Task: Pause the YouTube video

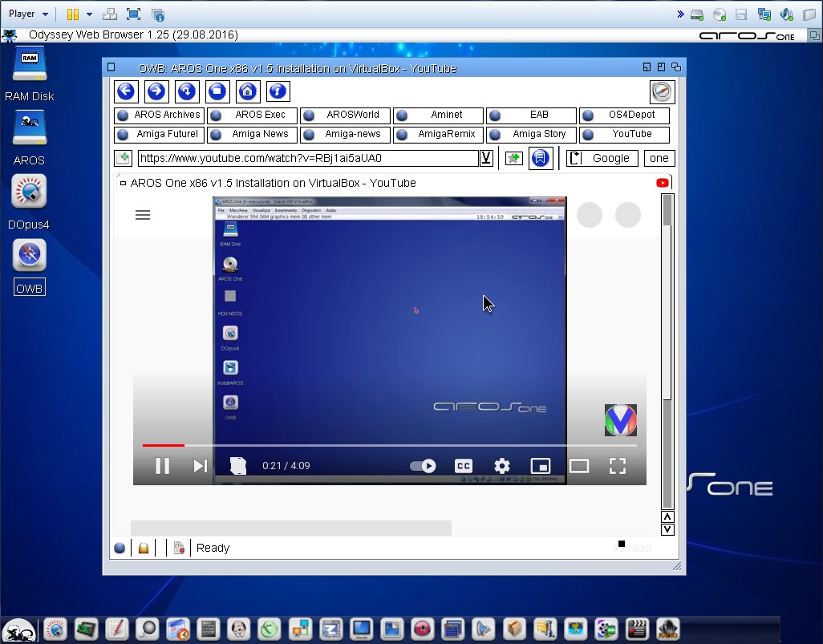Action: 162,466
